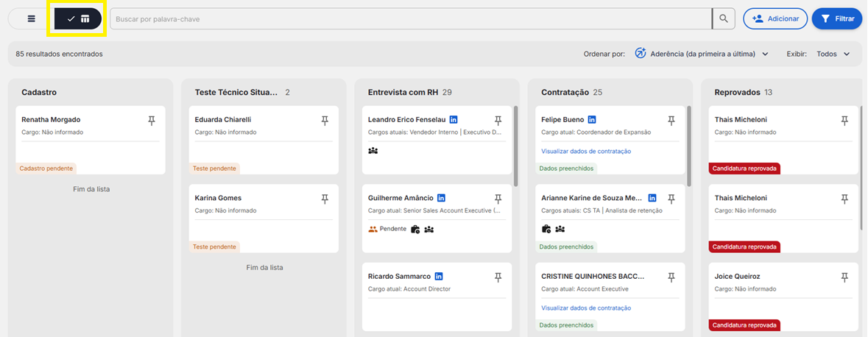Viewport: 868px width, 337px height.
Task: Pin the Karina Gomes card
Action: pyautogui.click(x=325, y=199)
